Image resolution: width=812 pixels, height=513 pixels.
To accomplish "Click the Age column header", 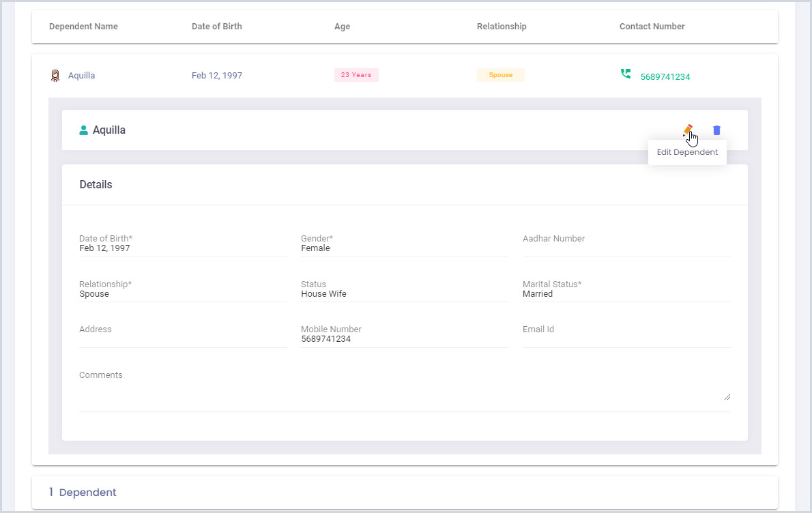I will point(343,27).
